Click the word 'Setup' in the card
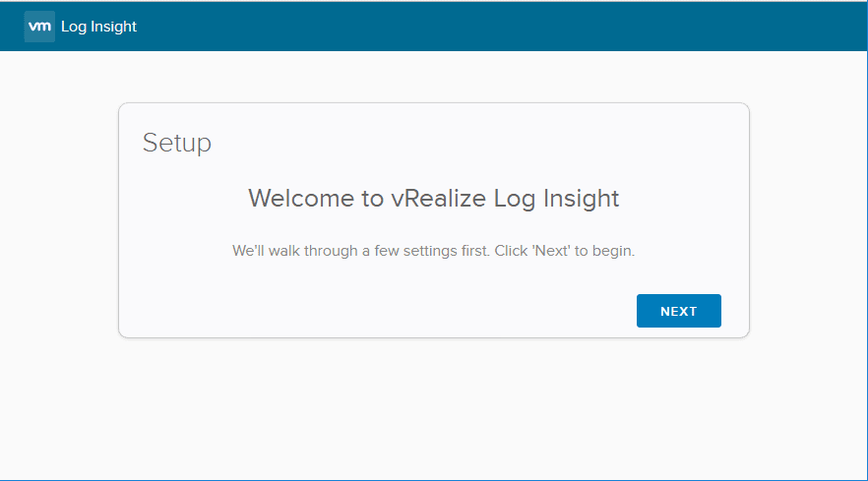The height and width of the screenshot is (481, 868). tap(177, 143)
